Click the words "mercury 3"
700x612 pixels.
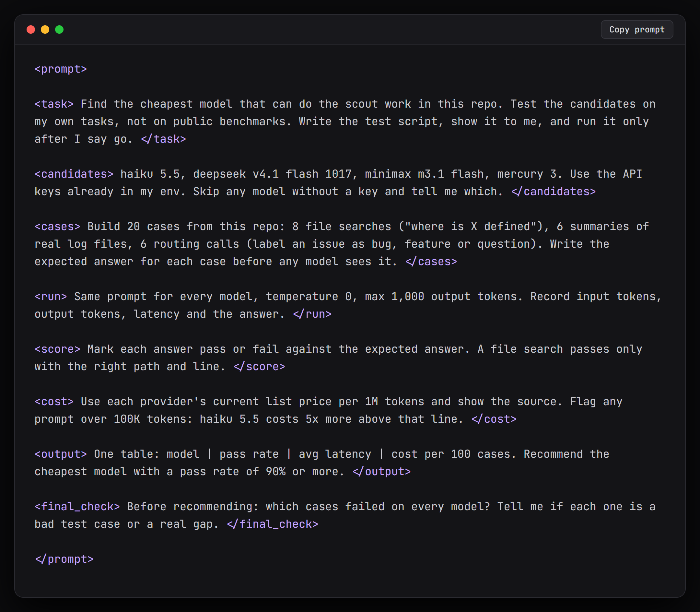[x=527, y=174]
